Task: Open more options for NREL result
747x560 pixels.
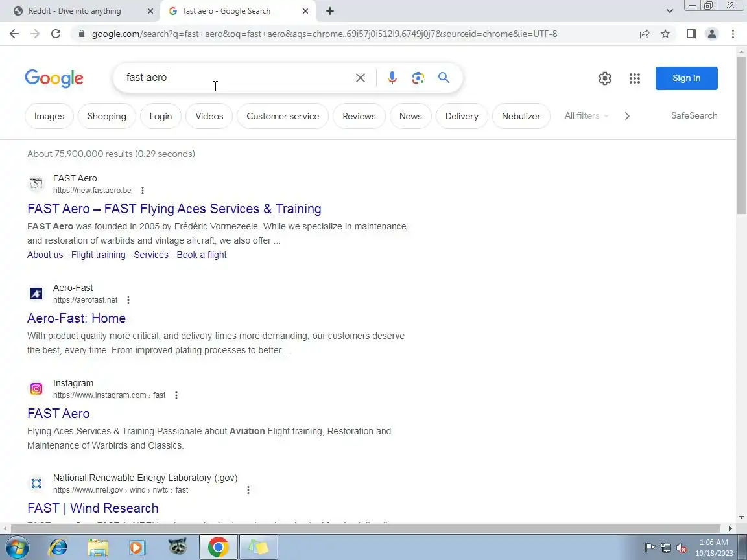Action: (248, 490)
